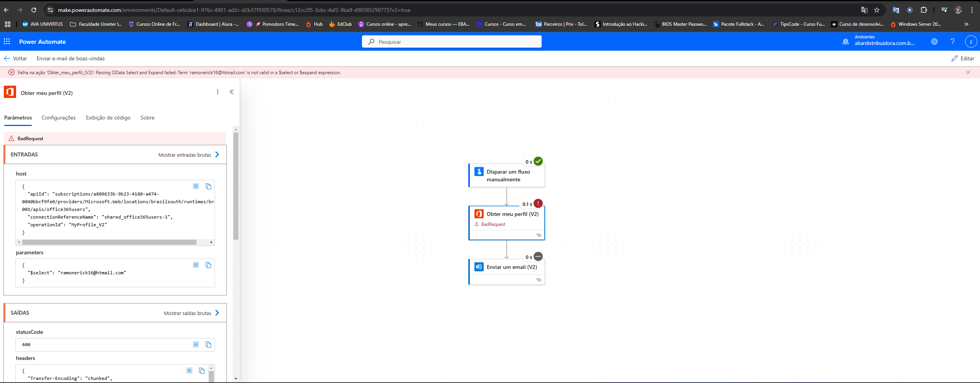
Task: Click link icon on Enviar um email node
Action: pos(539,280)
